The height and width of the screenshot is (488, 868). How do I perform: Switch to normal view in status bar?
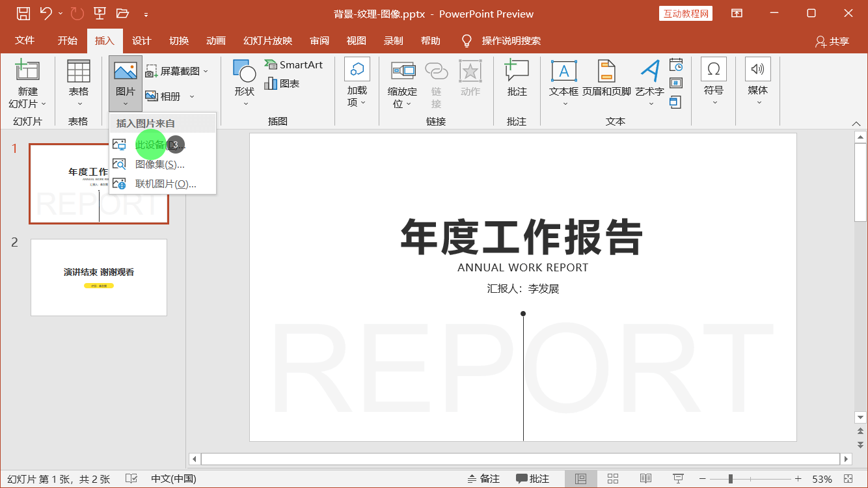(581, 479)
